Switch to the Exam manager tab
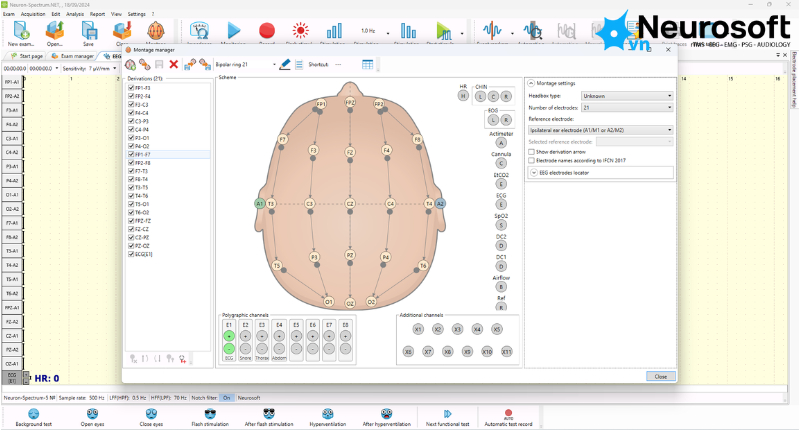Screen dimensions: 800x430 click(x=74, y=56)
